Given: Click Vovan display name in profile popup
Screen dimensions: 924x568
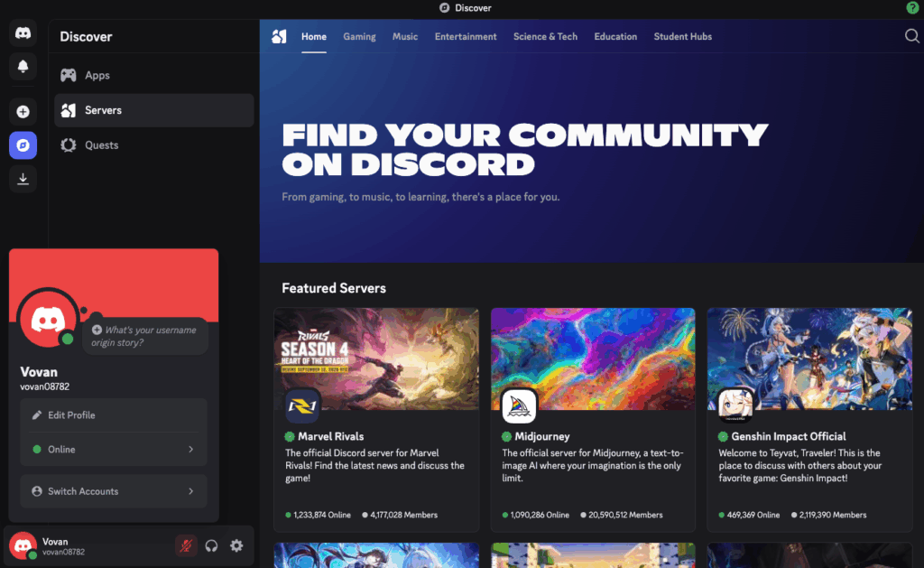Looking at the screenshot, I should [x=39, y=372].
